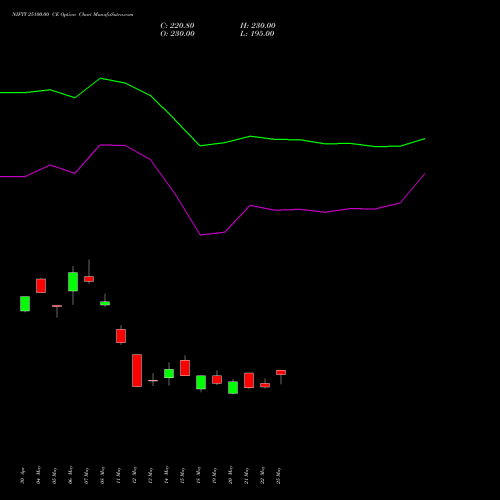
Task: Click the last red candle for 25 May
Action: 281,372
